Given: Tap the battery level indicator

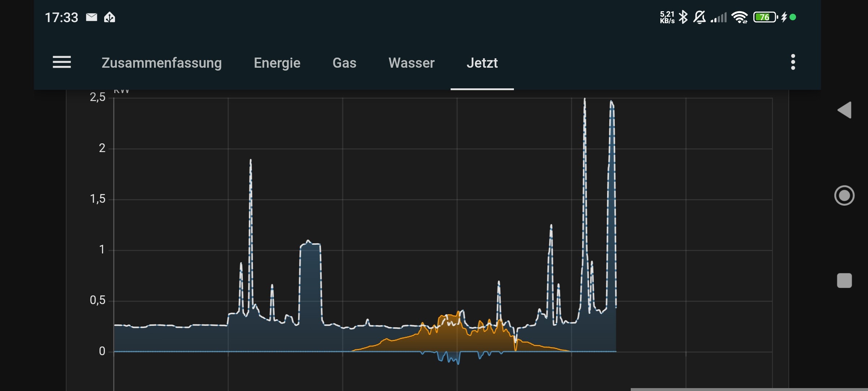Looking at the screenshot, I should pyautogui.click(x=765, y=17).
